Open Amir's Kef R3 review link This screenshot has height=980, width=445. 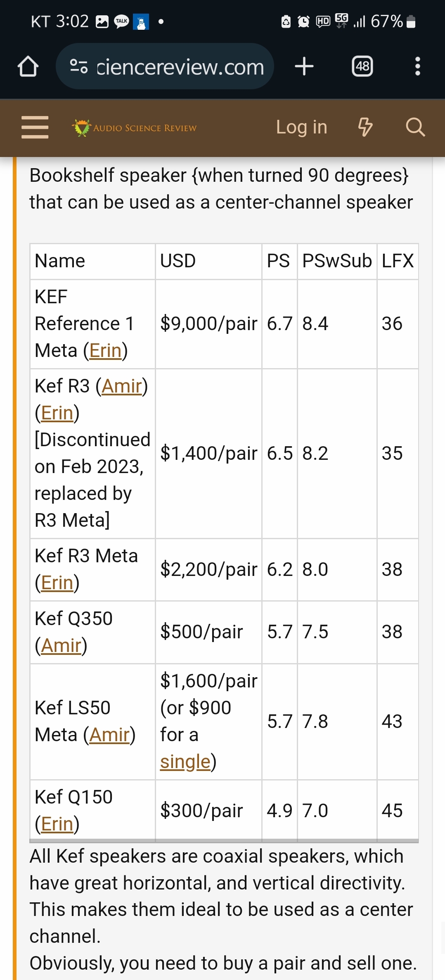(x=121, y=386)
